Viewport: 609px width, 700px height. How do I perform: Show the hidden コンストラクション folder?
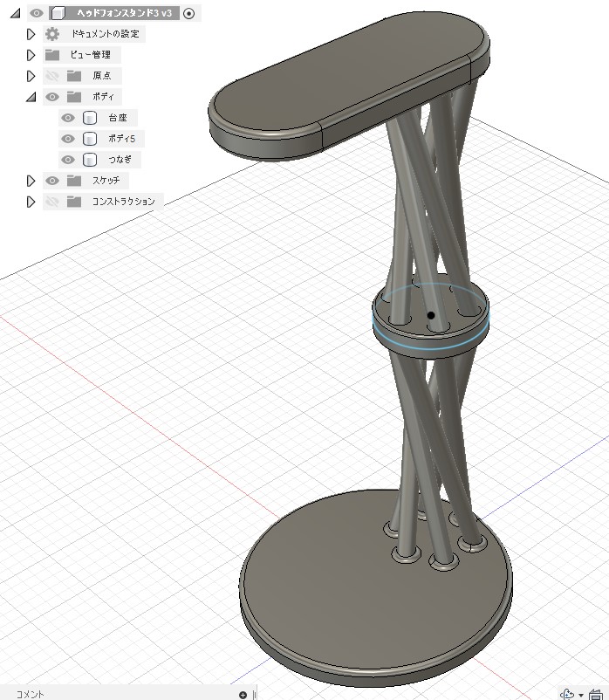pos(52,202)
